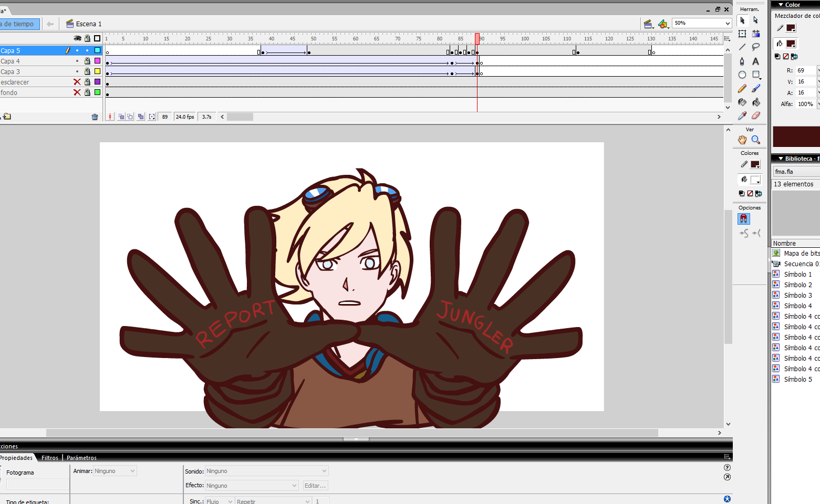Click the black and white colors icon in Tools
Image resolution: width=820 pixels, height=504 pixels.
click(x=742, y=194)
